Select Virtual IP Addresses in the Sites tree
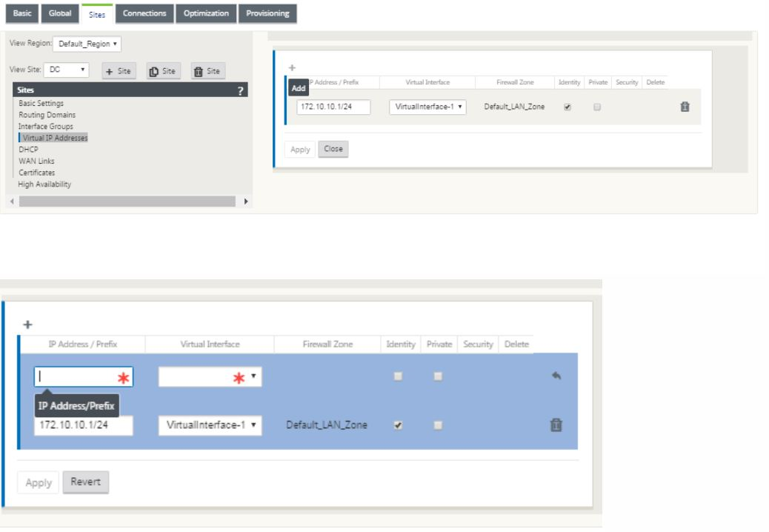The image size is (769, 532). [x=54, y=138]
